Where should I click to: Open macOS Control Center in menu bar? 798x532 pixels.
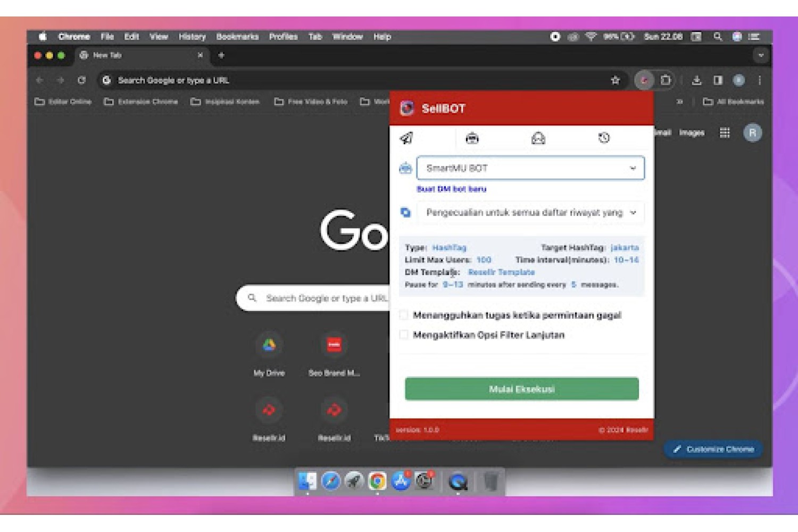(753, 37)
